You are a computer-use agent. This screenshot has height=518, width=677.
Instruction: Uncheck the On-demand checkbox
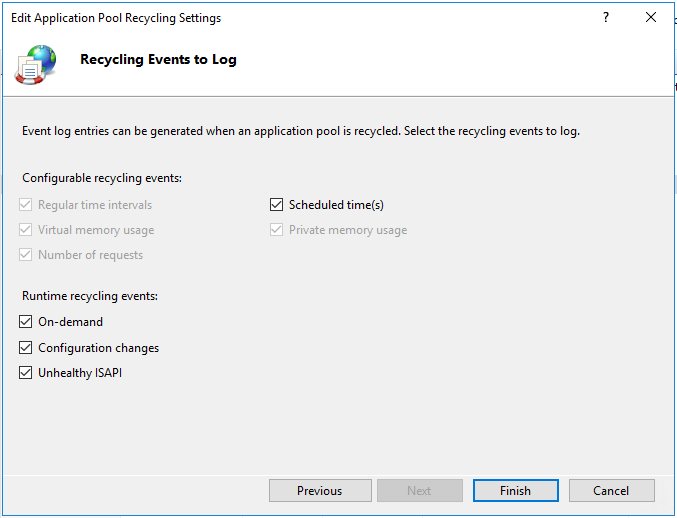[26, 322]
